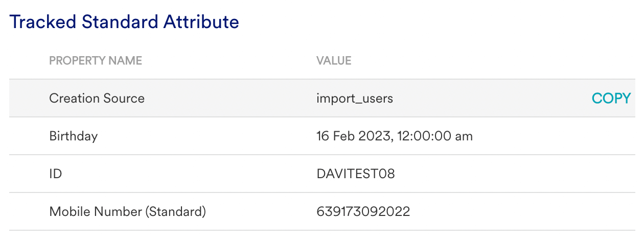Click the Birthday property label

coord(73,136)
